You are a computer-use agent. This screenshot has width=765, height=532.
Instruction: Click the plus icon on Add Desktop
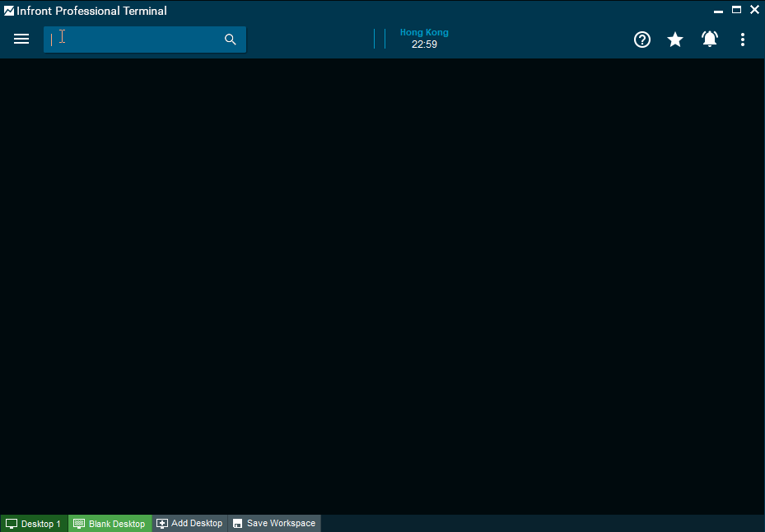[162, 524]
